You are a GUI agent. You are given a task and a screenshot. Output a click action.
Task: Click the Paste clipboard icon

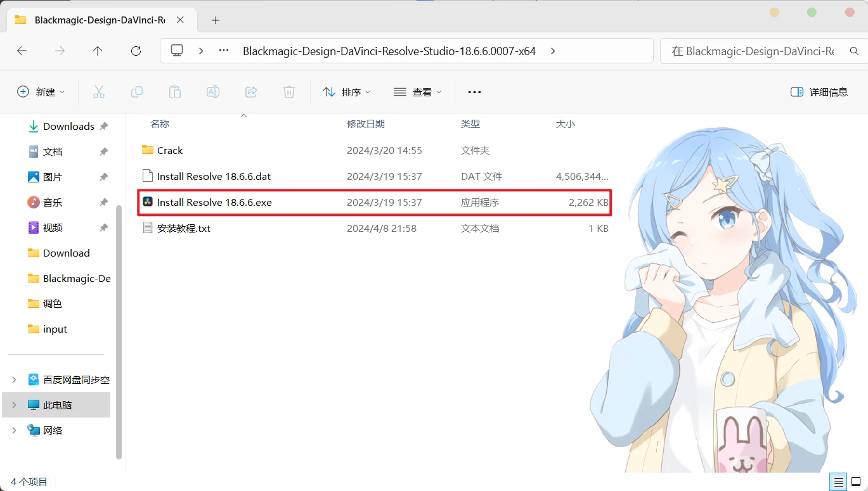(175, 92)
